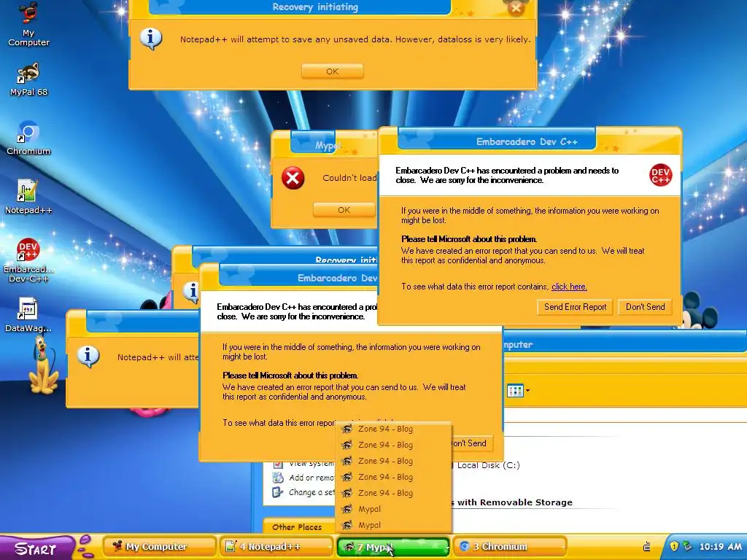
Task: Select Local Disk (C:) in My Computer
Action: click(488, 465)
